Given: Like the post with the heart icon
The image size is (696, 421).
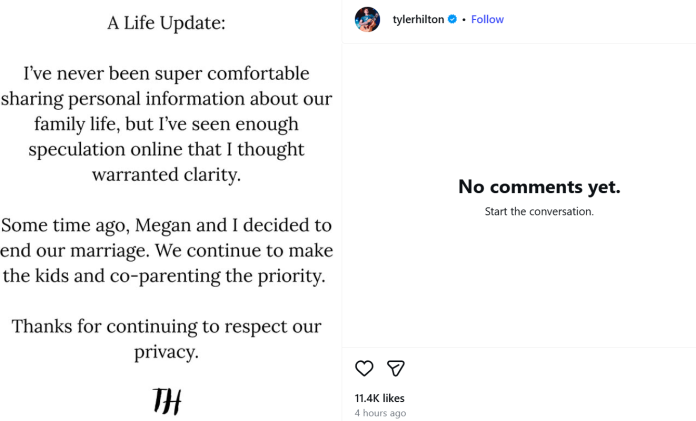Looking at the screenshot, I should coord(364,368).
